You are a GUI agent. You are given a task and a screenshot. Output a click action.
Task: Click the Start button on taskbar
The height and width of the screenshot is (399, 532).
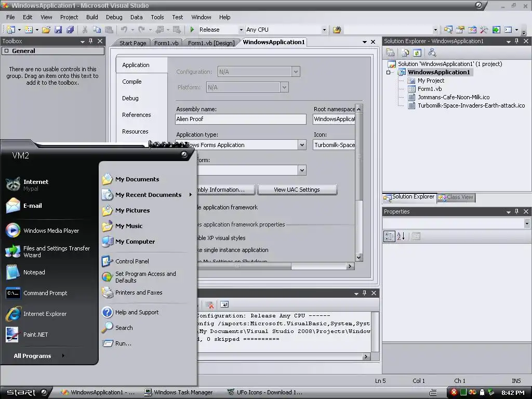(27, 393)
